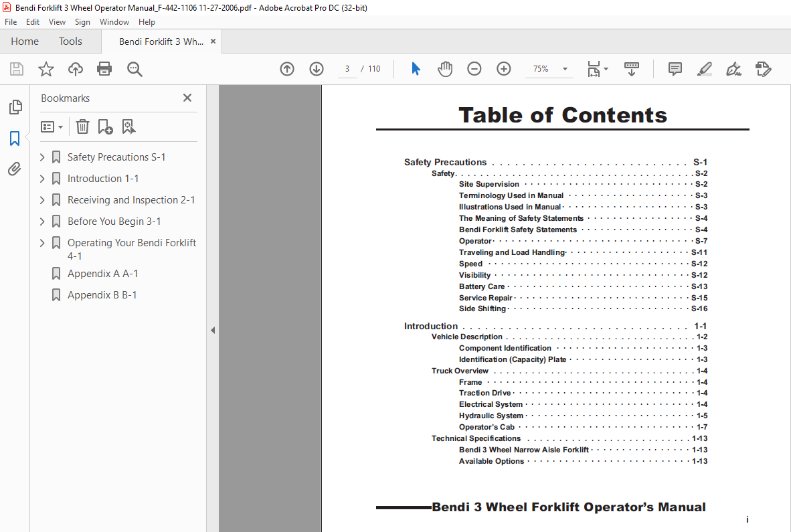The height and width of the screenshot is (532, 791).
Task: Close the Bendi Forklift document tab
Action: (x=213, y=41)
